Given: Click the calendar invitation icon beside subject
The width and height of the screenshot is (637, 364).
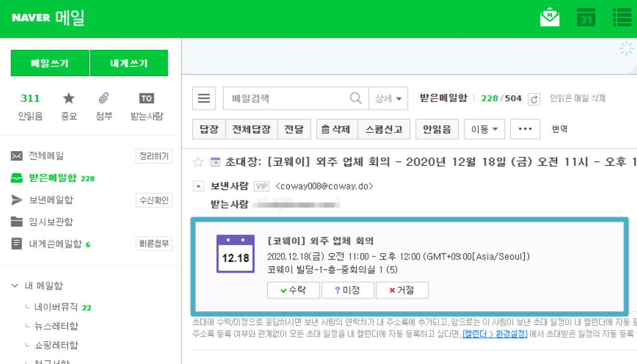Looking at the screenshot, I should coord(215,162).
